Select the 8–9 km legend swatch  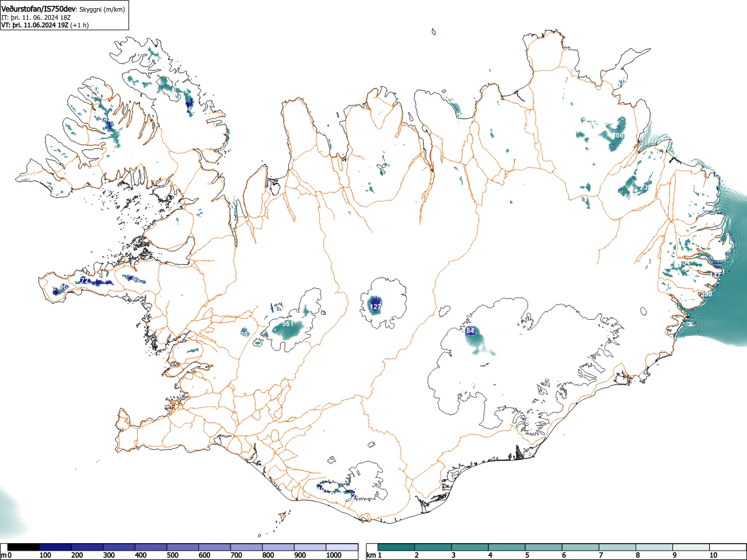654,547
